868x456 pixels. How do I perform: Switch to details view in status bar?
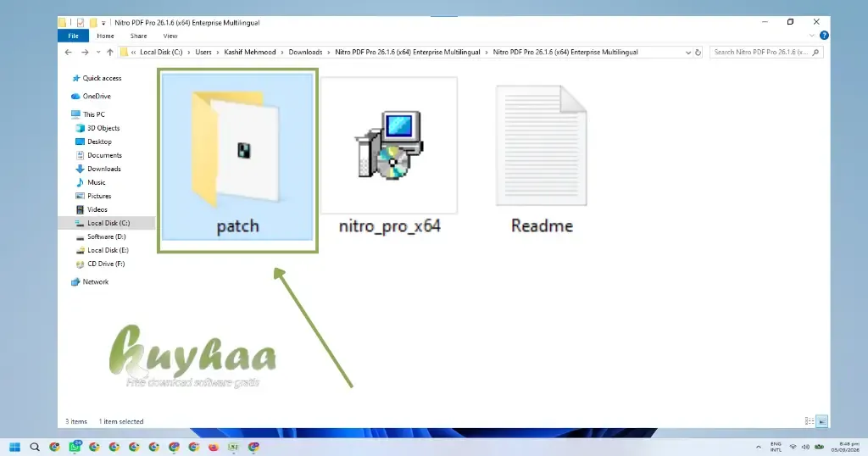click(x=810, y=422)
